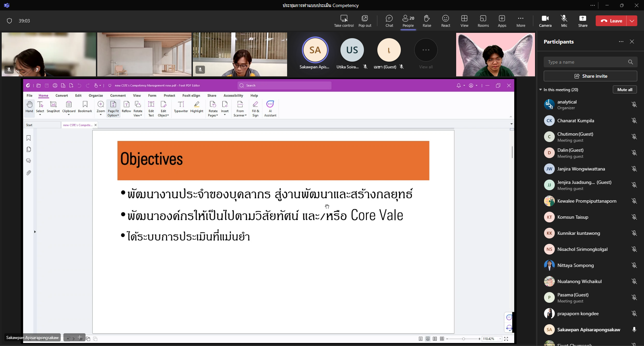Open the More actions menu

point(521,21)
